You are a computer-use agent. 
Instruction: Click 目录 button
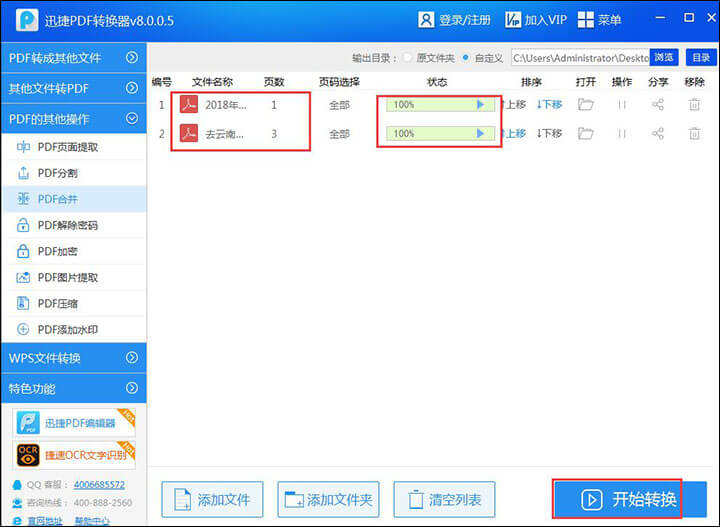[x=701, y=57]
